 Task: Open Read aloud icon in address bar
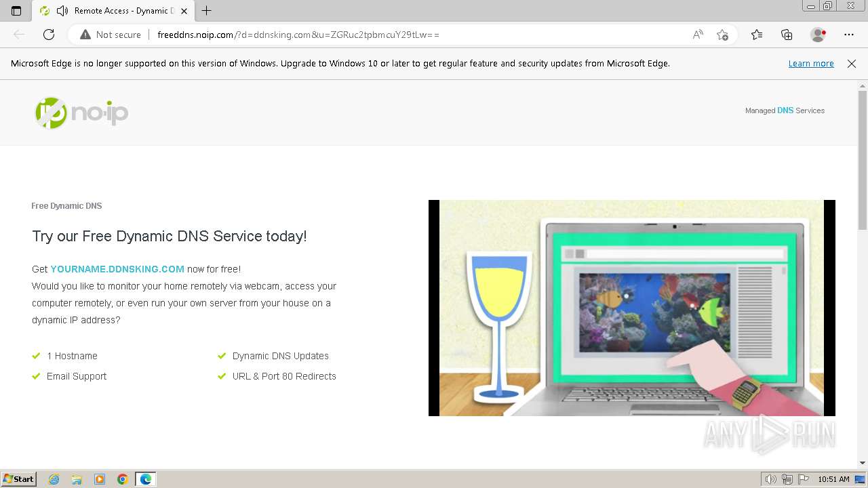click(x=698, y=35)
